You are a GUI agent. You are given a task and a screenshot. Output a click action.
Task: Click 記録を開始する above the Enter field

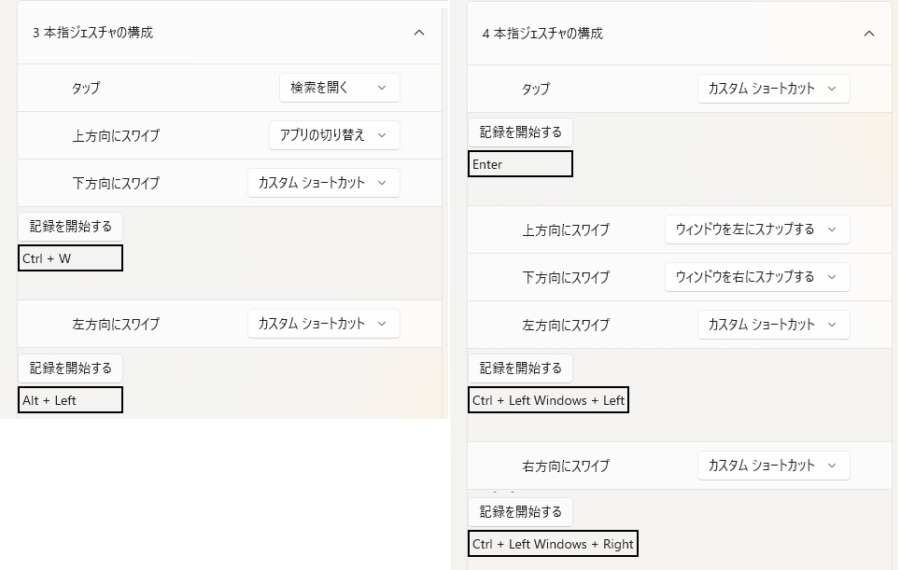click(x=521, y=131)
